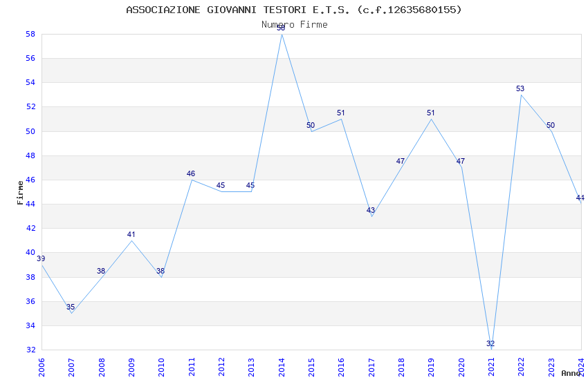Click the 48 tick on the y-axis
Viewport: 588px width, 380px height.
coord(30,155)
